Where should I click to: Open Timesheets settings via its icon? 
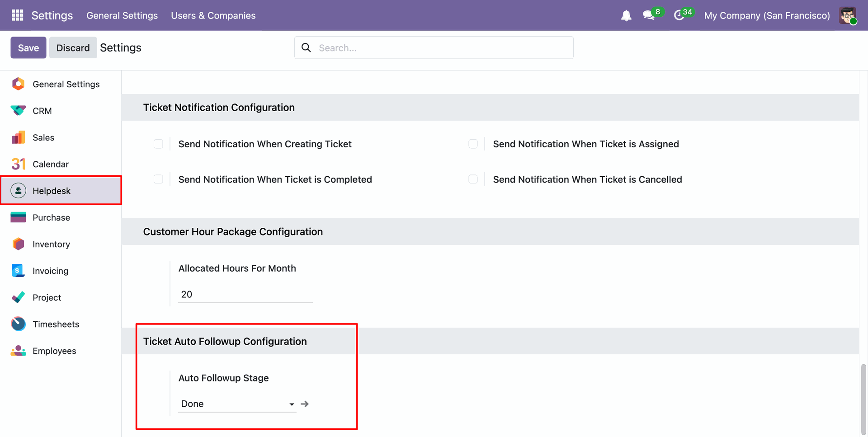point(18,324)
